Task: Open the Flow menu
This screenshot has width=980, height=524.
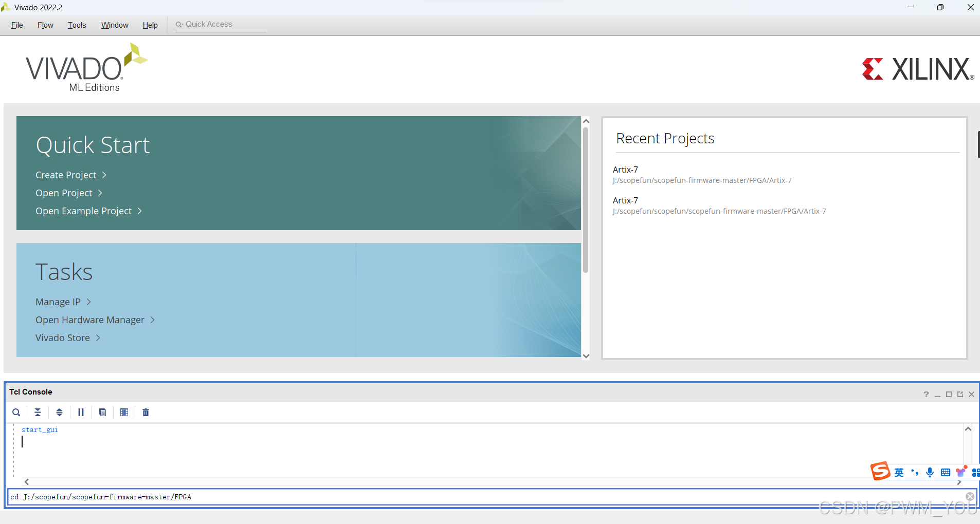Action: point(45,25)
